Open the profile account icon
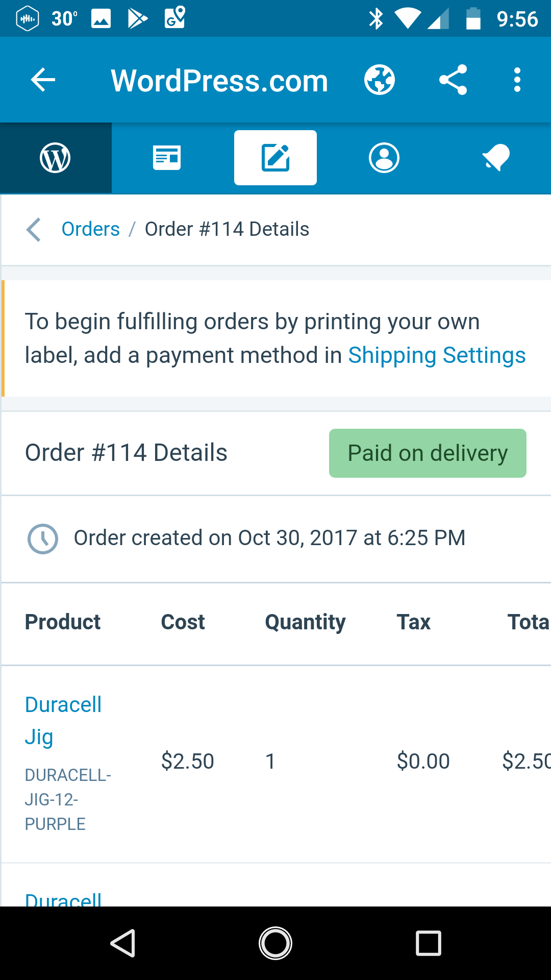The width and height of the screenshot is (551, 980). [384, 157]
